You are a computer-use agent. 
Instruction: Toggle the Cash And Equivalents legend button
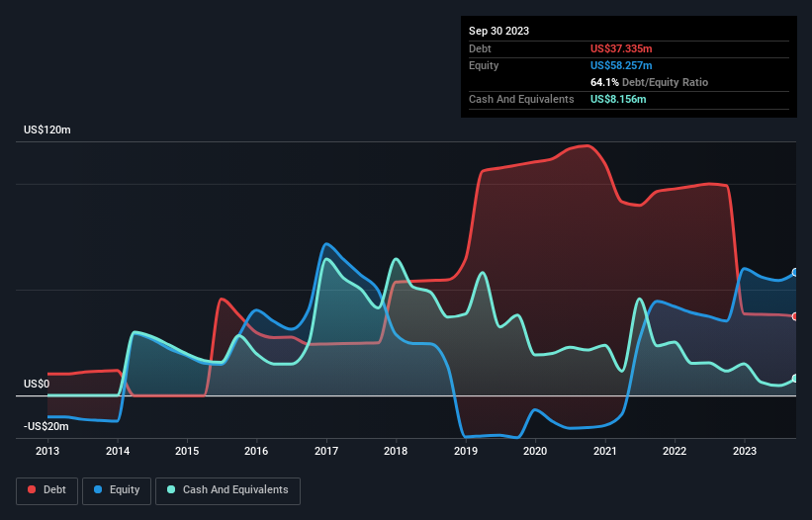click(x=227, y=490)
